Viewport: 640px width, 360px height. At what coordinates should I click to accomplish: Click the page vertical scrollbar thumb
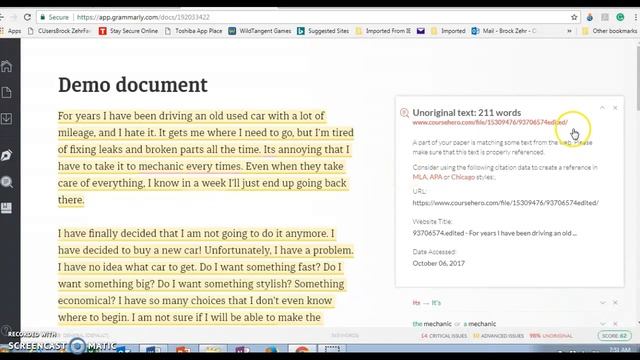637,78
